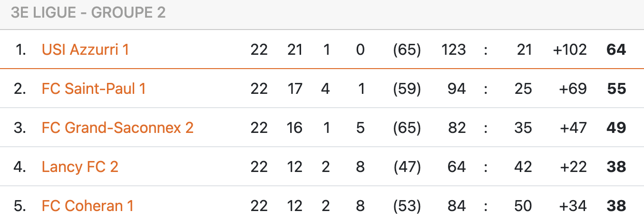This screenshot has height=222, width=644.
Task: Select the +69 goal difference value
Action: [x=573, y=89]
